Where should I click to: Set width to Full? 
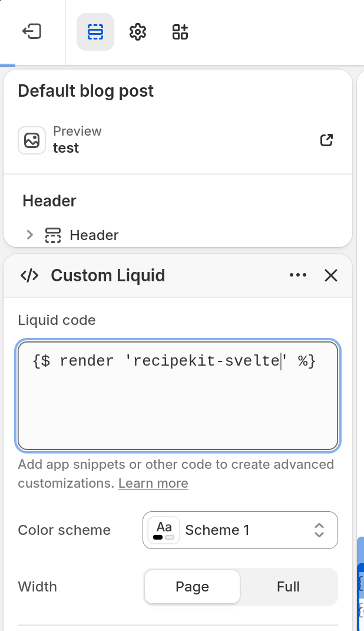point(288,587)
